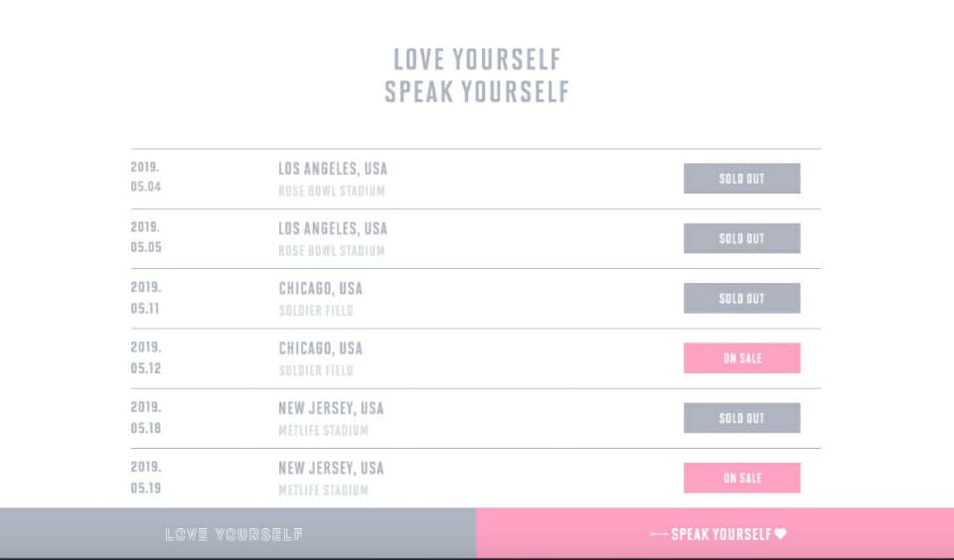The width and height of the screenshot is (954, 560).
Task: Switch to the Speak Yourself tab
Action: (715, 533)
